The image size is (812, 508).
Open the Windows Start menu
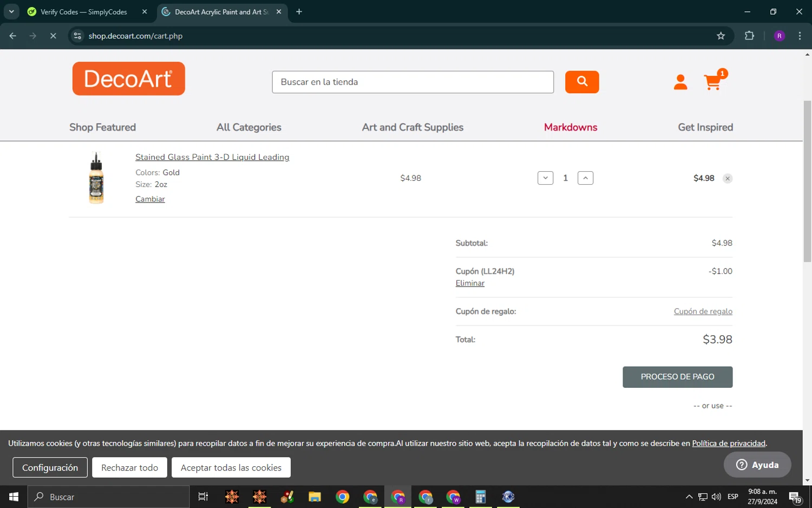(x=14, y=497)
